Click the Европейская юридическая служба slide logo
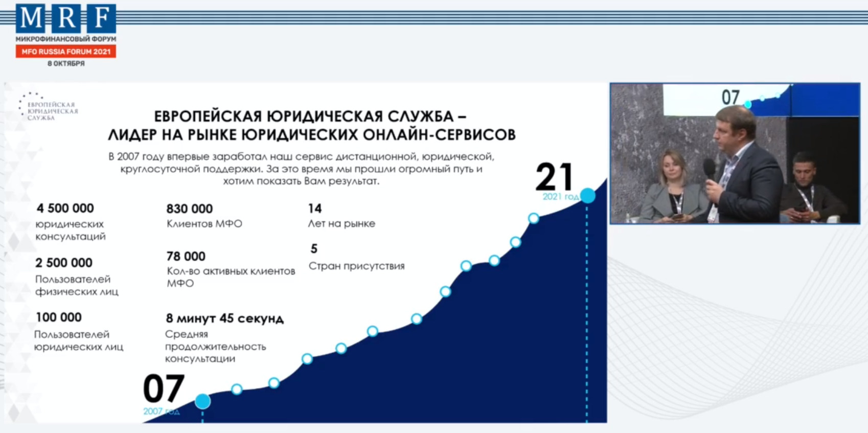Viewport: 868px width, 433px height. pos(50,107)
